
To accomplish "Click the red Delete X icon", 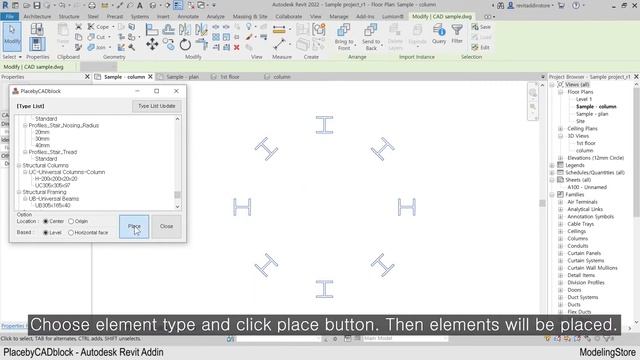I will coord(236,47).
